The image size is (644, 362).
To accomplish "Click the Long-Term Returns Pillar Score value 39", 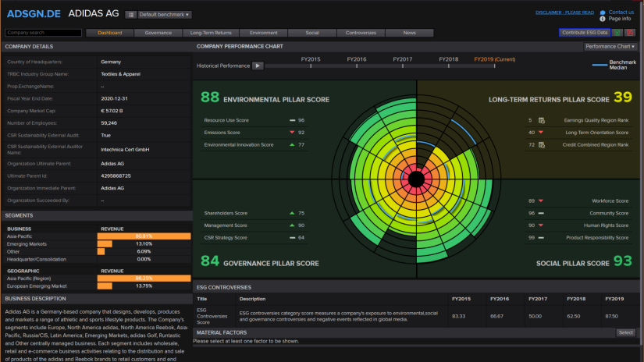I will [623, 98].
